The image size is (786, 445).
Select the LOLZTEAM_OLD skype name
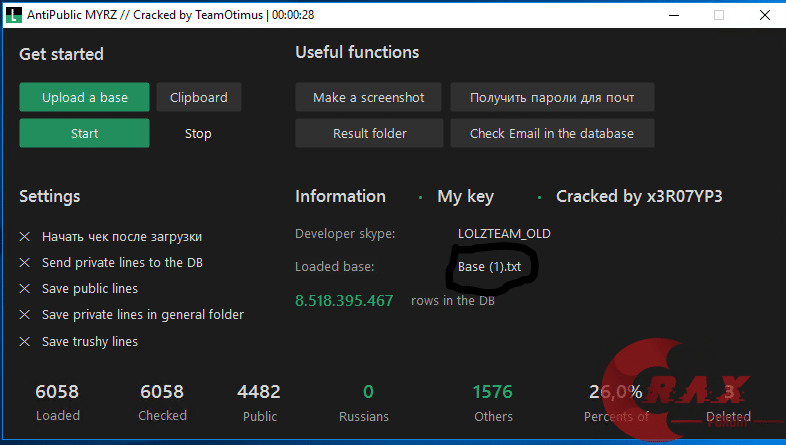pyautogui.click(x=504, y=234)
